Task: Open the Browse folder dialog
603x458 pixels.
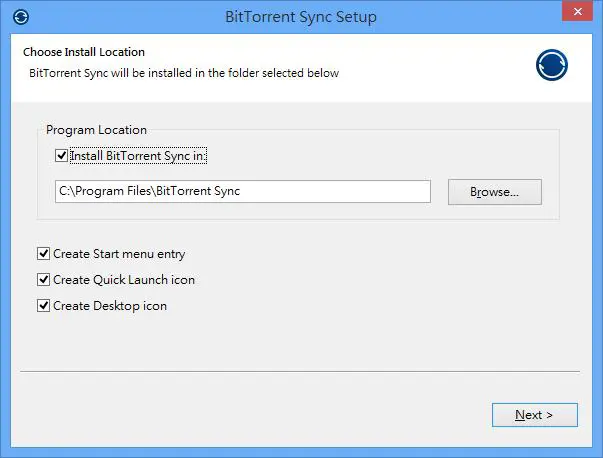Action: 495,192
